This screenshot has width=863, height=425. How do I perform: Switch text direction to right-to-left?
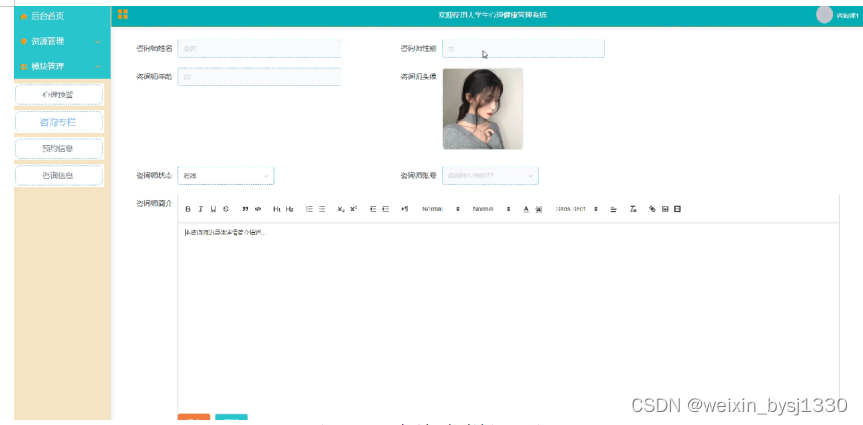[405, 209]
